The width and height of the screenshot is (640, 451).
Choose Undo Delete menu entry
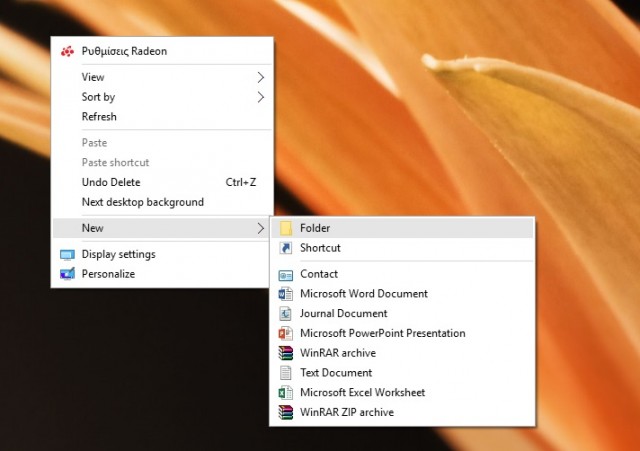(111, 182)
